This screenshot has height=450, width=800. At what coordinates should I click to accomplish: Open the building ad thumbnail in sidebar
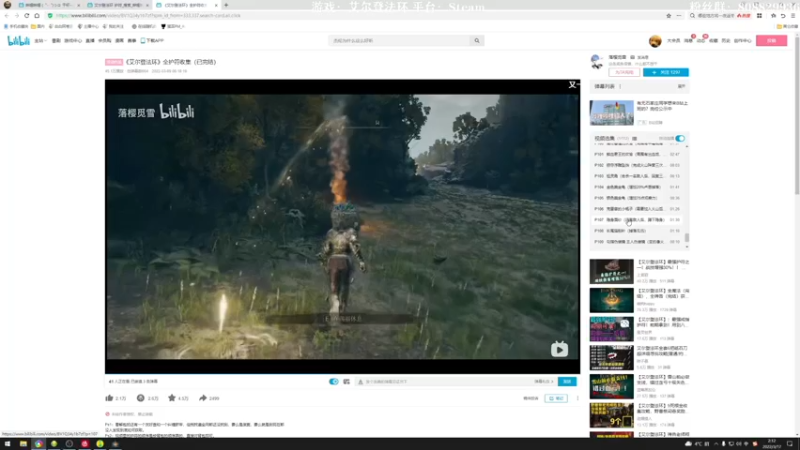pyautogui.click(x=611, y=113)
